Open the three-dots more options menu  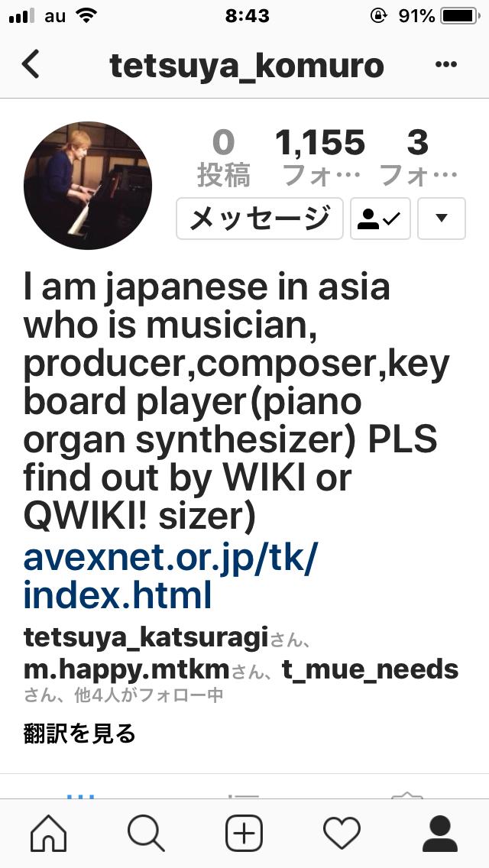(x=445, y=65)
